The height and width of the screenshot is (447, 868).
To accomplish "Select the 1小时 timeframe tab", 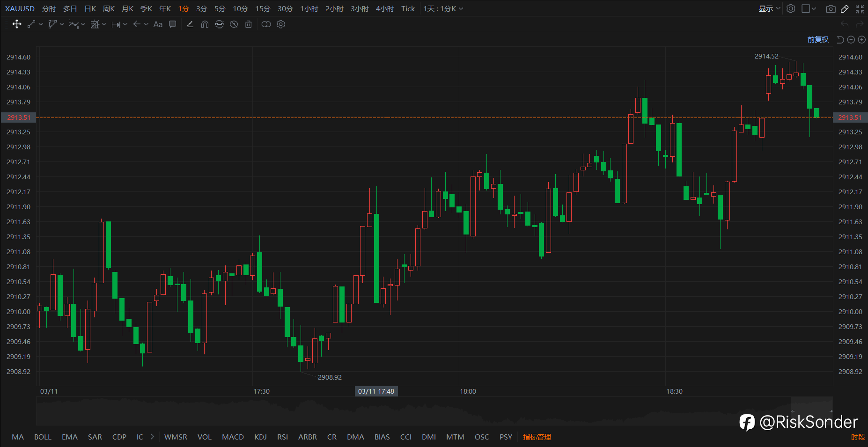I will [309, 8].
